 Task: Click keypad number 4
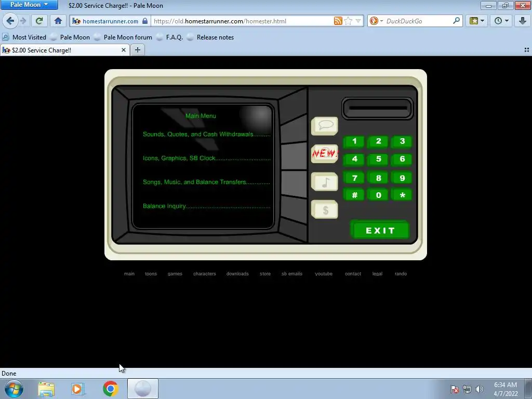(x=354, y=159)
